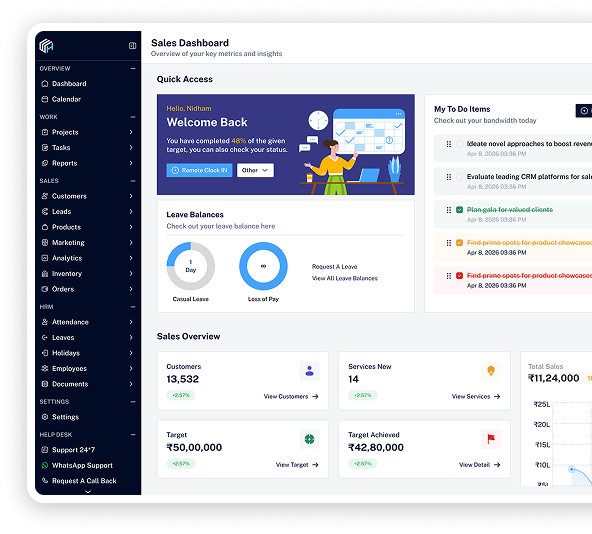This screenshot has height=534, width=592.
Task: Click the Orders icon in sidebar
Action: coord(45,289)
